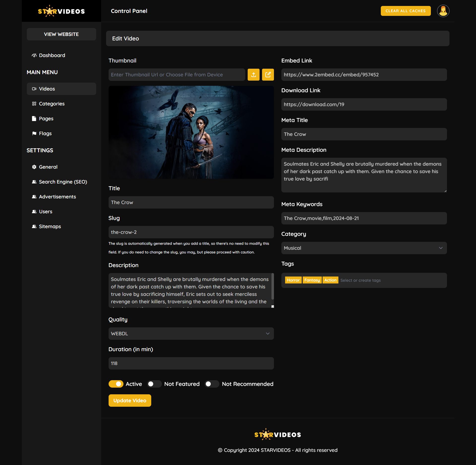476x465 pixels.
Task: Click the Meta Keywords input field
Action: (x=364, y=218)
